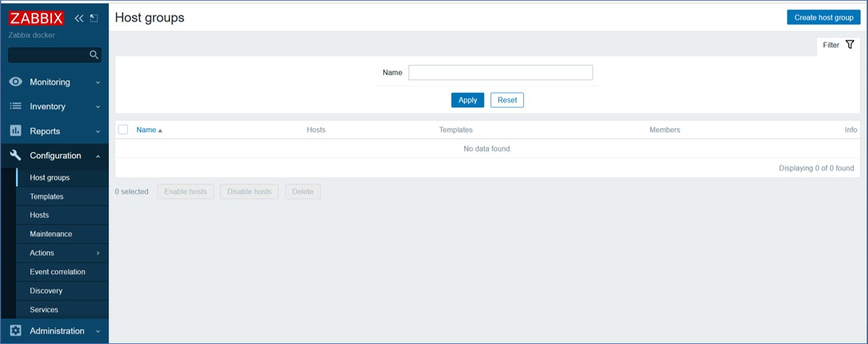Screen dimensions: 868x344
Task: Click the sort arrow beside Name
Action: 160,131
